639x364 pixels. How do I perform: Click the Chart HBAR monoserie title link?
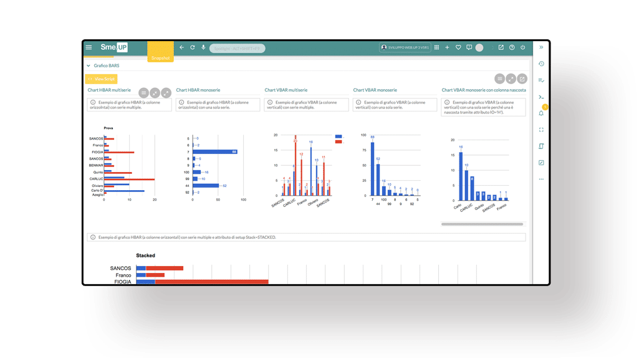pyautogui.click(x=198, y=90)
